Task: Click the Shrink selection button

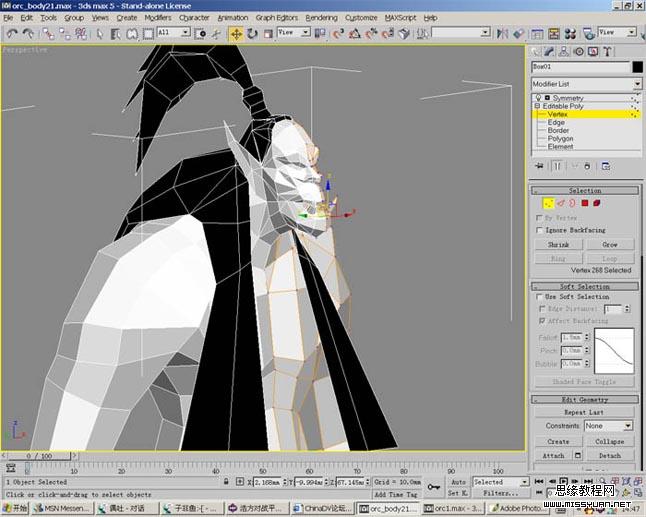Action: (x=559, y=245)
